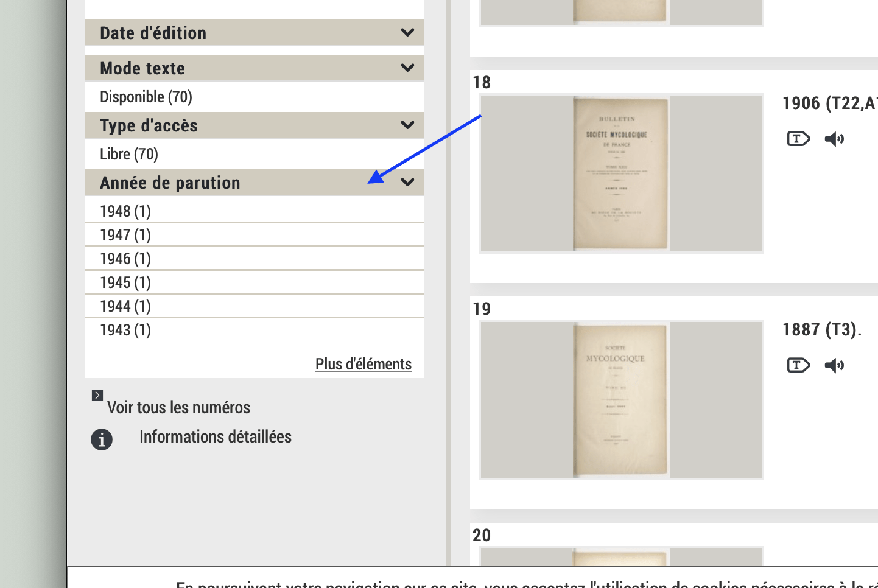Toggle the Type d'accès section chevron
Screen dimensions: 878x588
point(407,125)
